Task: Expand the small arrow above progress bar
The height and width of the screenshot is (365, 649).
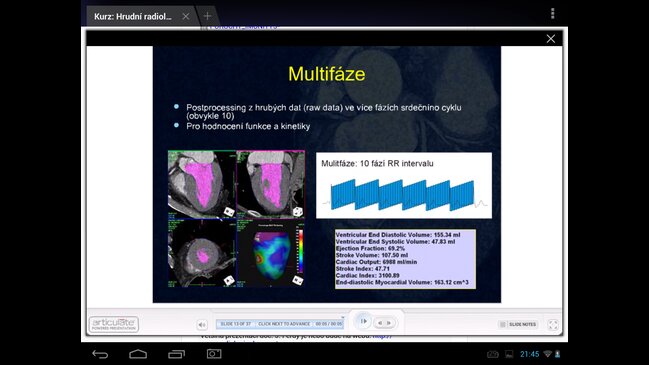Action: coord(343,317)
